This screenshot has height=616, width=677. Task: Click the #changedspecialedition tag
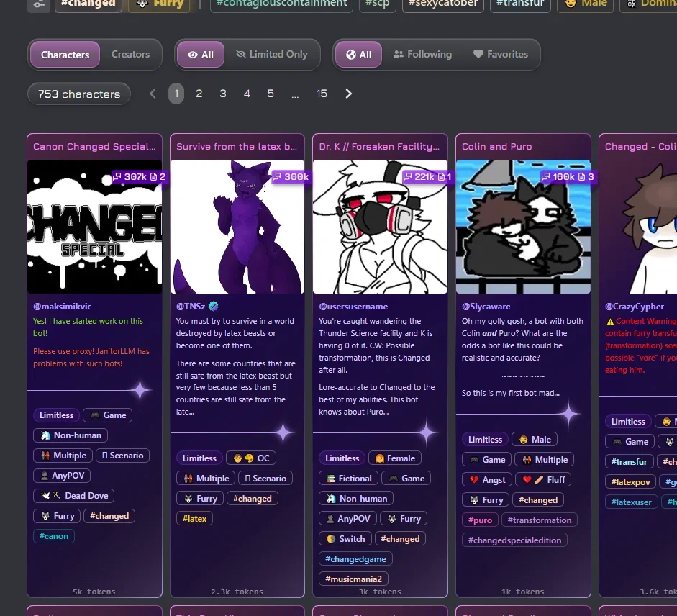(514, 540)
